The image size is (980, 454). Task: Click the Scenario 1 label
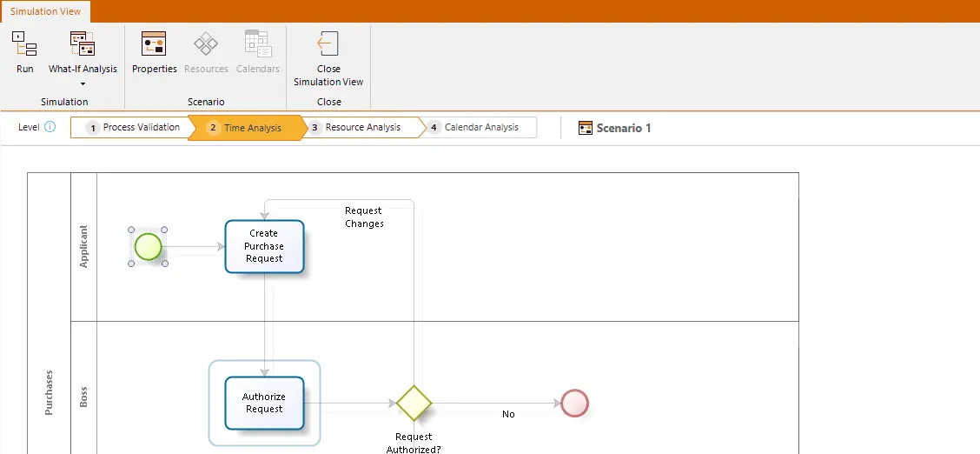point(624,128)
